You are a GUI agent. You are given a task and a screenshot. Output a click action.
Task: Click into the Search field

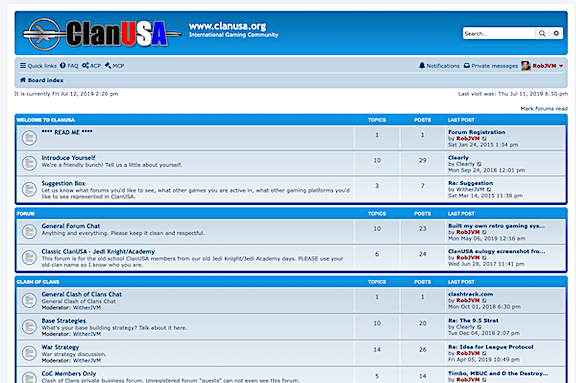click(499, 33)
